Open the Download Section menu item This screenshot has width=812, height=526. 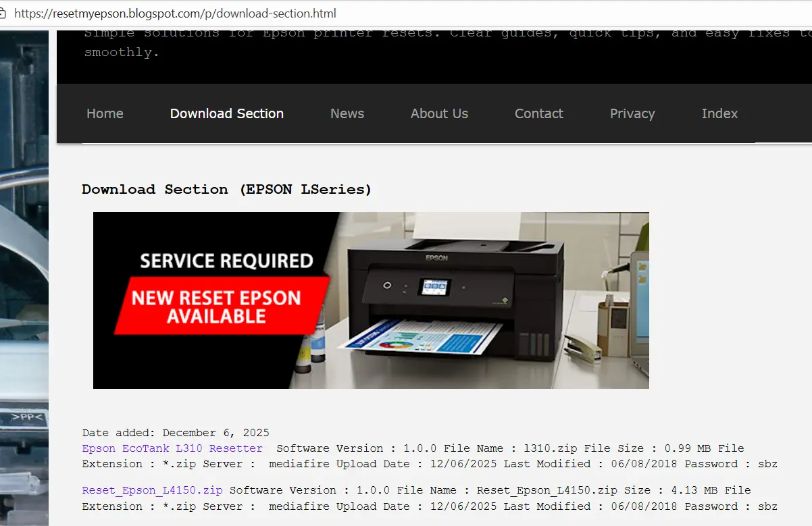pos(227,113)
